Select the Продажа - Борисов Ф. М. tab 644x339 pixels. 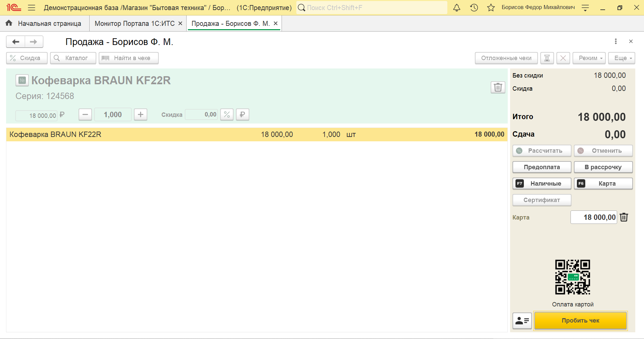pyautogui.click(x=231, y=23)
